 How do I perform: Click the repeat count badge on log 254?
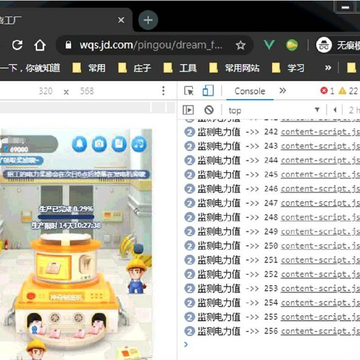click(189, 303)
